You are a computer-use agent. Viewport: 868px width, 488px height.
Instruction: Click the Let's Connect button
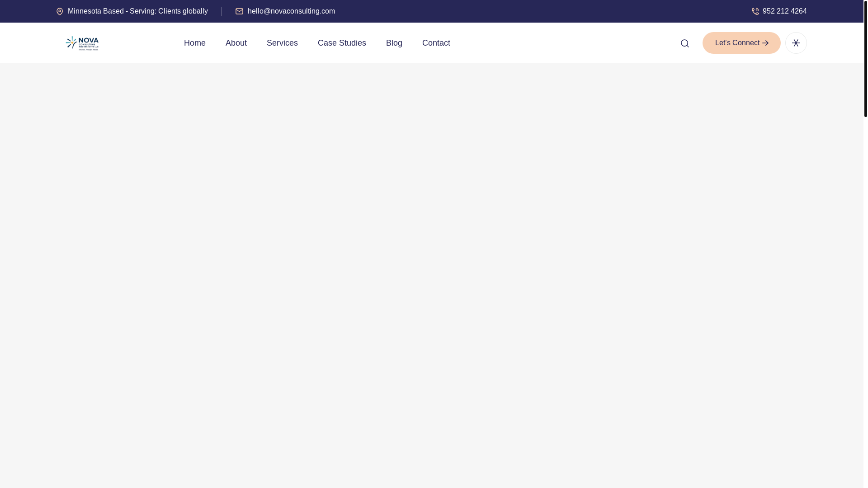(x=741, y=43)
